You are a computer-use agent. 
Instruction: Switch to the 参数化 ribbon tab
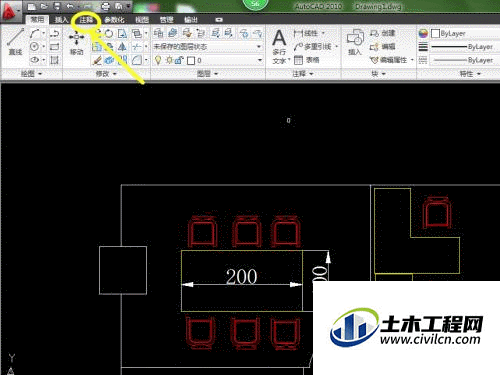pyautogui.click(x=114, y=20)
